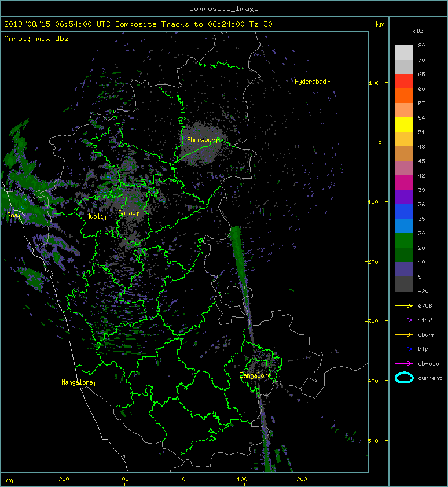
Task: Click the 'Annot: max dbz' annotation label
Action: 36,39
